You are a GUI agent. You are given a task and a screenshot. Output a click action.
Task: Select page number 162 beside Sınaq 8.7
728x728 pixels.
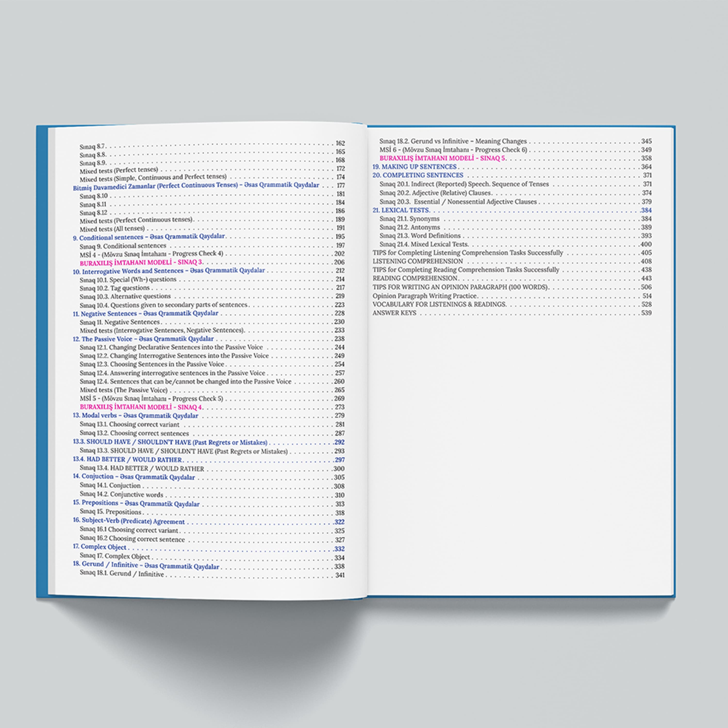340,144
